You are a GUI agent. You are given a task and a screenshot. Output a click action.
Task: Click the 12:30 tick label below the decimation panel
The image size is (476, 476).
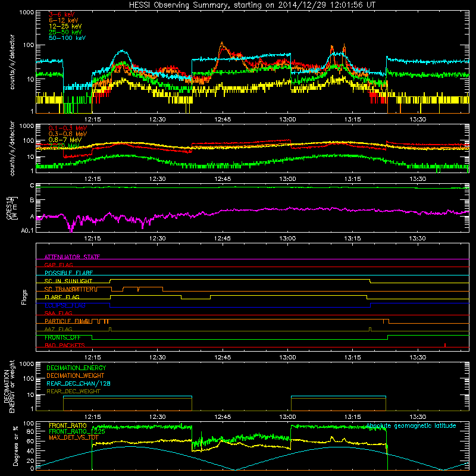click(158, 417)
